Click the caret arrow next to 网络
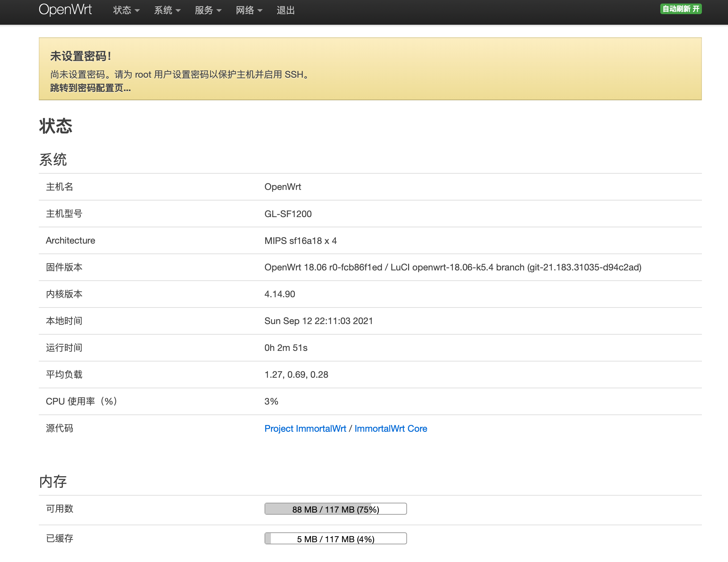The image size is (728, 562). 260,11
